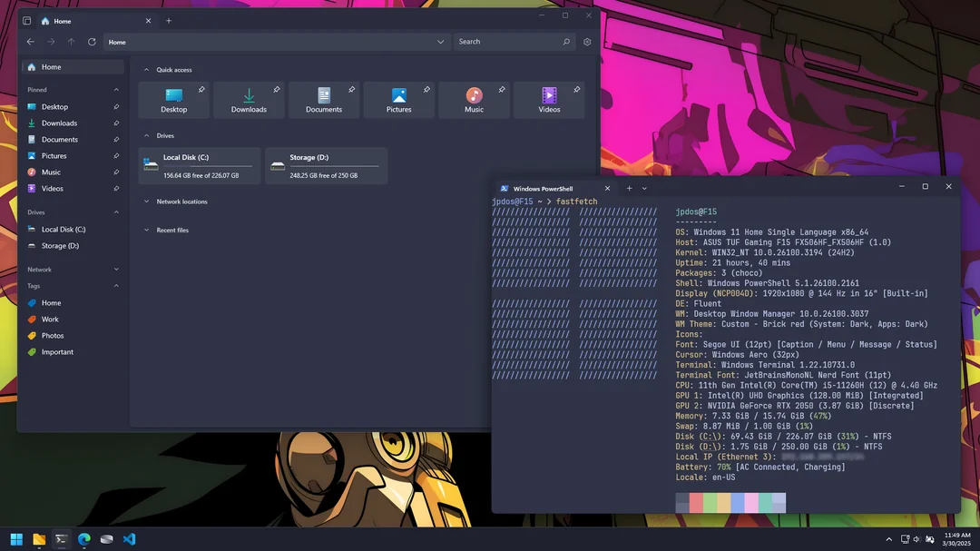This screenshot has width=980, height=551.
Task: Expand the Network sidebar group
Action: pyautogui.click(x=116, y=270)
